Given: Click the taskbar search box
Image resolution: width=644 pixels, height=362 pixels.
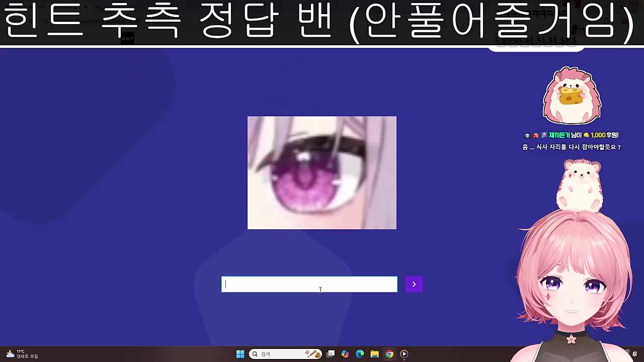Looking at the screenshot, I should (x=285, y=354).
